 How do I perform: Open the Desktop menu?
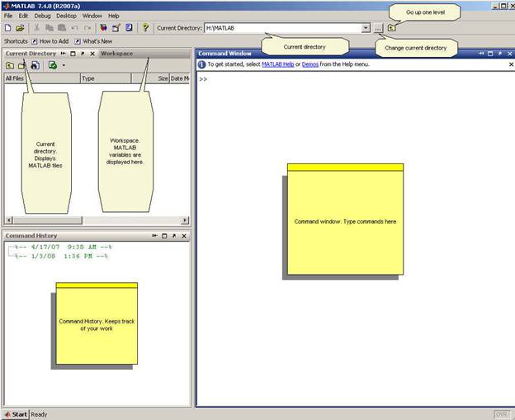[66, 16]
